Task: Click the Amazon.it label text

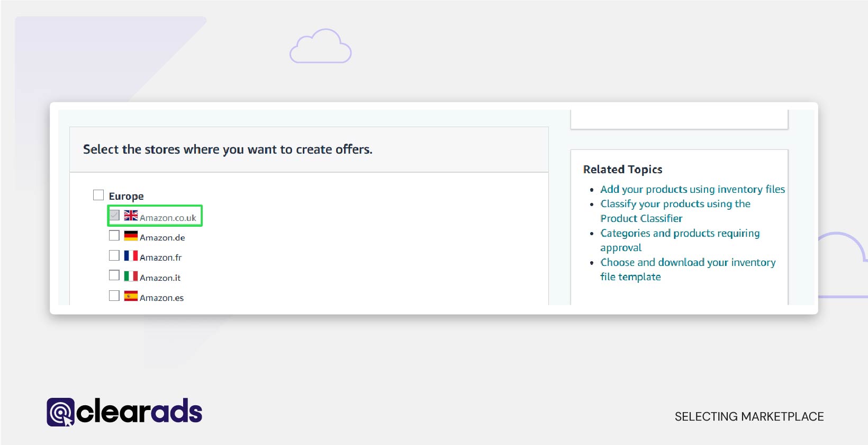Action: pyautogui.click(x=160, y=278)
